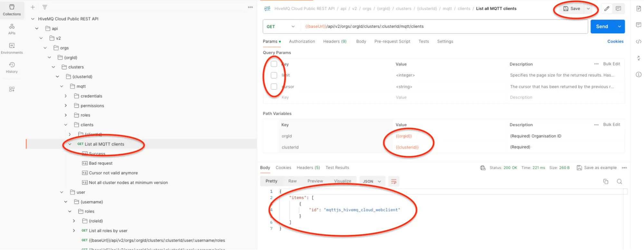
Task: Switch to the request Body tab
Action: point(361,41)
